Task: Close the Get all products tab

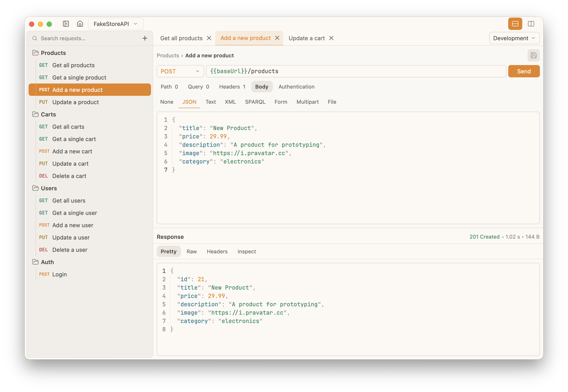Action: pos(209,38)
